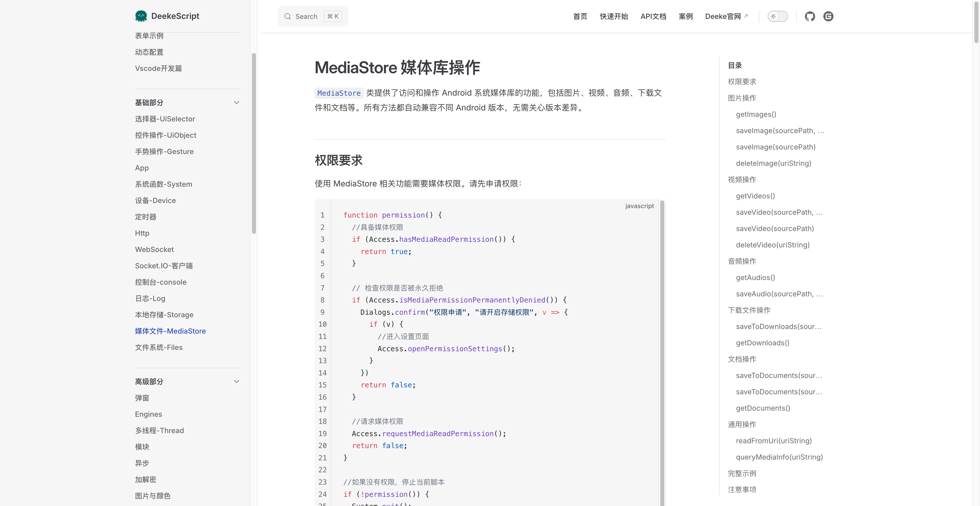The height and width of the screenshot is (506, 980).
Task: Click the search magnifier icon
Action: click(x=288, y=16)
